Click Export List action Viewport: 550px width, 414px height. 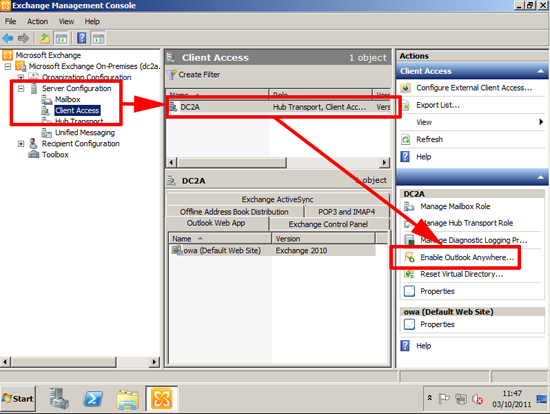tap(438, 105)
